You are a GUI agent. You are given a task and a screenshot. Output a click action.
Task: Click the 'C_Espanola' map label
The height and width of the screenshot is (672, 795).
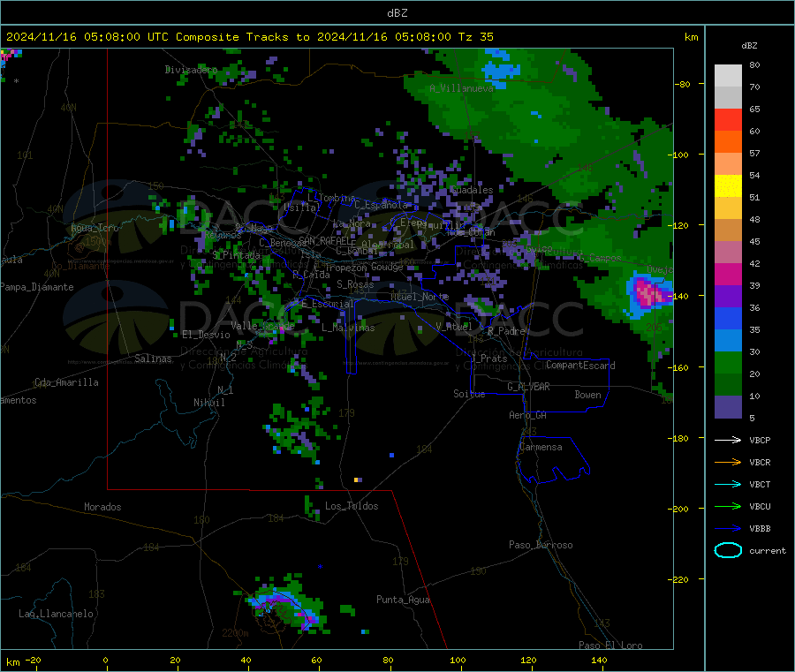click(381, 205)
